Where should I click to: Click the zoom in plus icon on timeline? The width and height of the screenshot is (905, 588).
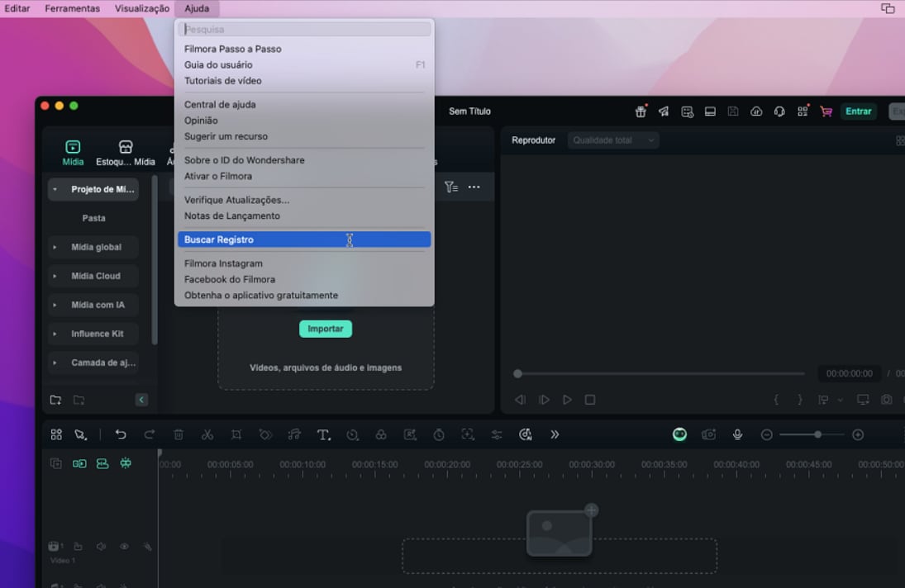(x=858, y=434)
